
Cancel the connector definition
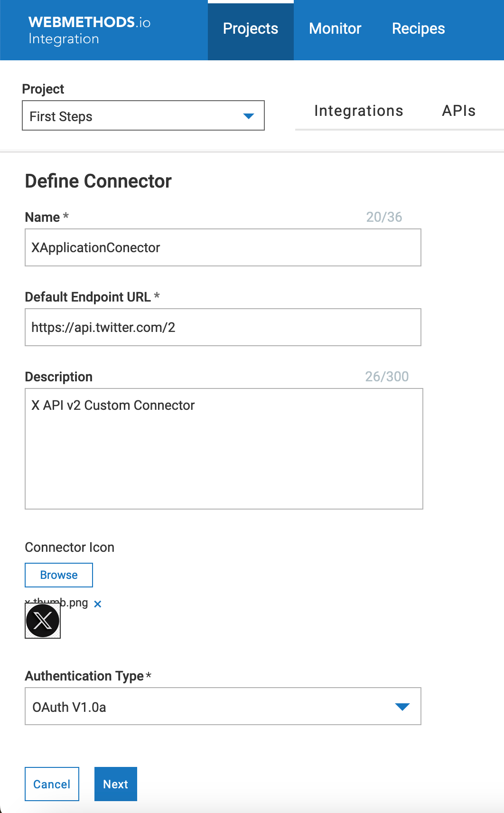[52, 784]
